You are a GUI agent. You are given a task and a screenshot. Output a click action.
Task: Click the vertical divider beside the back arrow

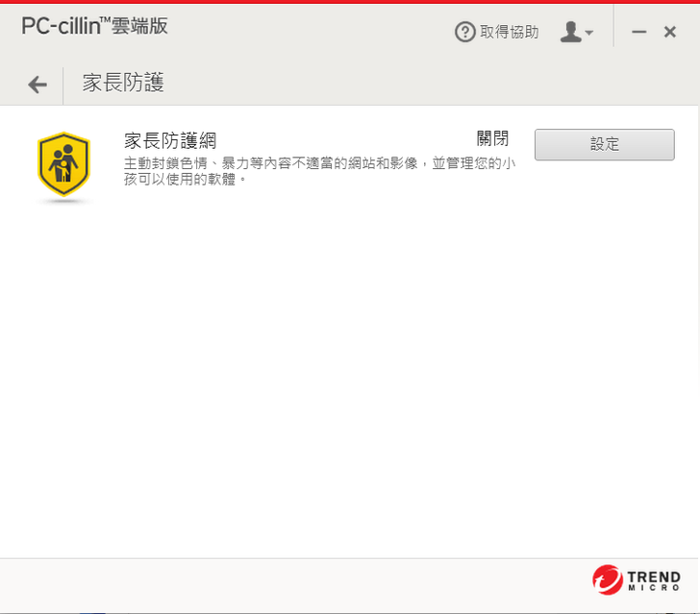62,86
